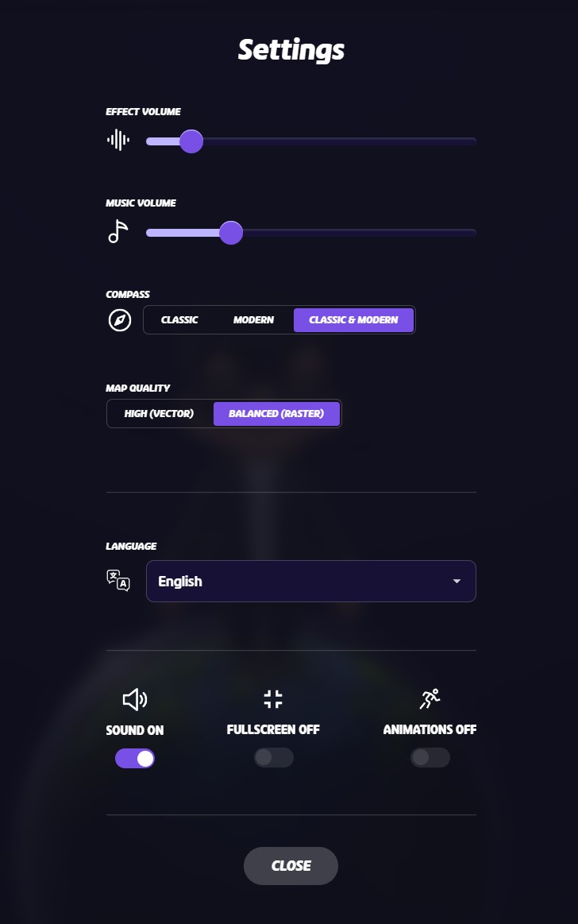Image resolution: width=578 pixels, height=924 pixels.
Task: Enable the Animations toggle switch
Action: [430, 757]
